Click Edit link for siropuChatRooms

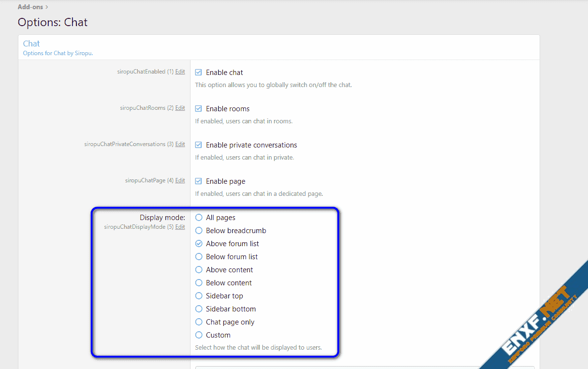pyautogui.click(x=180, y=108)
